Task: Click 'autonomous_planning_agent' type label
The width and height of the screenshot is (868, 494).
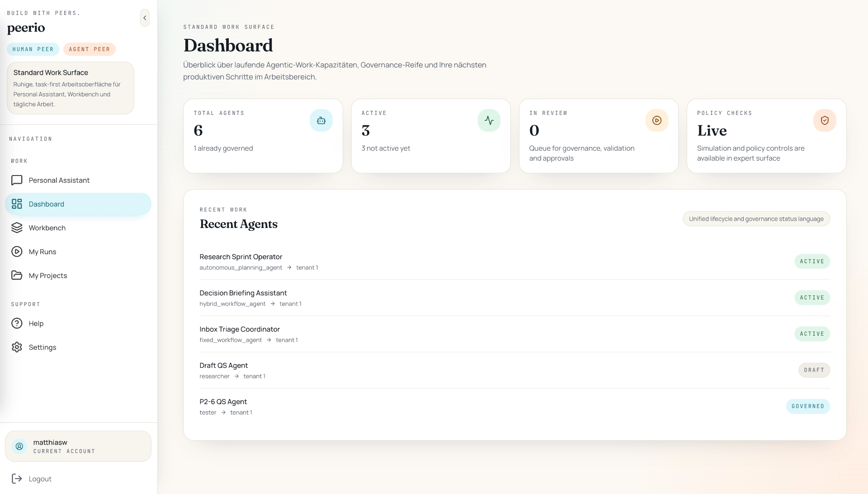Action: click(x=241, y=268)
